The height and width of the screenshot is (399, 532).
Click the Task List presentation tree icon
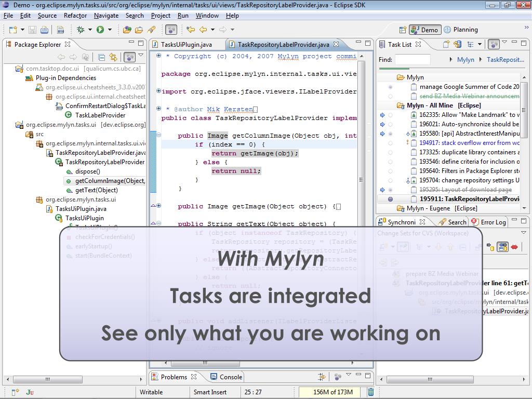[x=470, y=44]
